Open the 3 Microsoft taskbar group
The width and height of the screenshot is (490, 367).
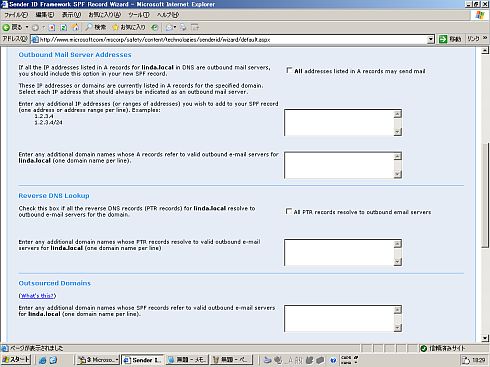(98, 360)
